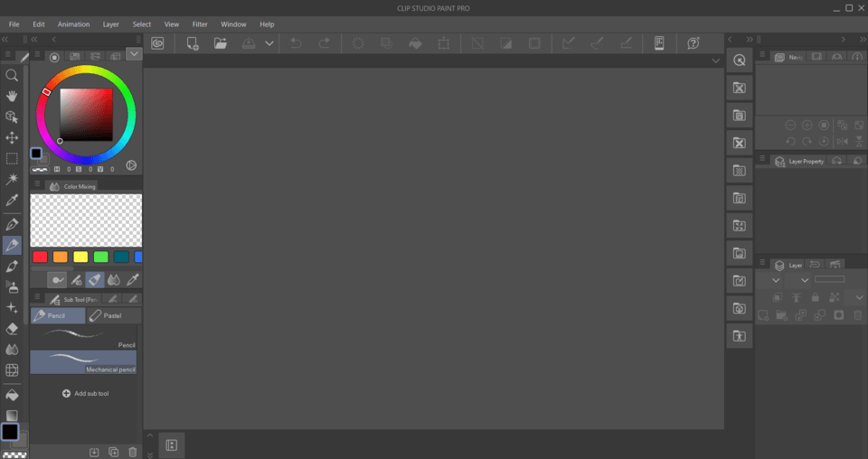Select the Eraser tool
Image resolution: width=868 pixels, height=459 pixels.
[x=12, y=329]
